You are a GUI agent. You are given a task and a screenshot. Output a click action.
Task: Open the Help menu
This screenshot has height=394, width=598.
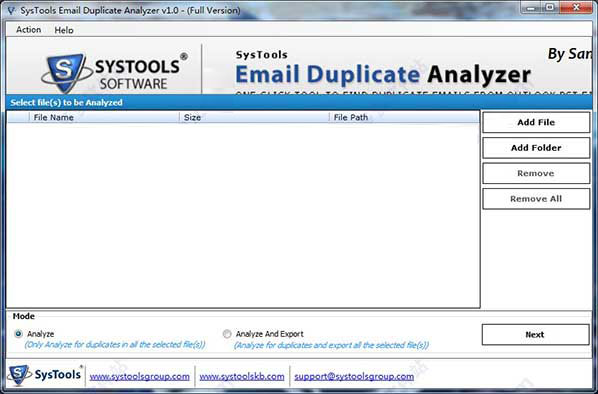[x=64, y=30]
